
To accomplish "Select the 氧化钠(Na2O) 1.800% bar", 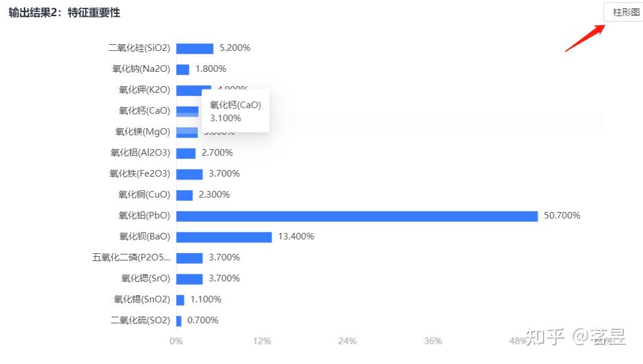I will click(x=183, y=69).
